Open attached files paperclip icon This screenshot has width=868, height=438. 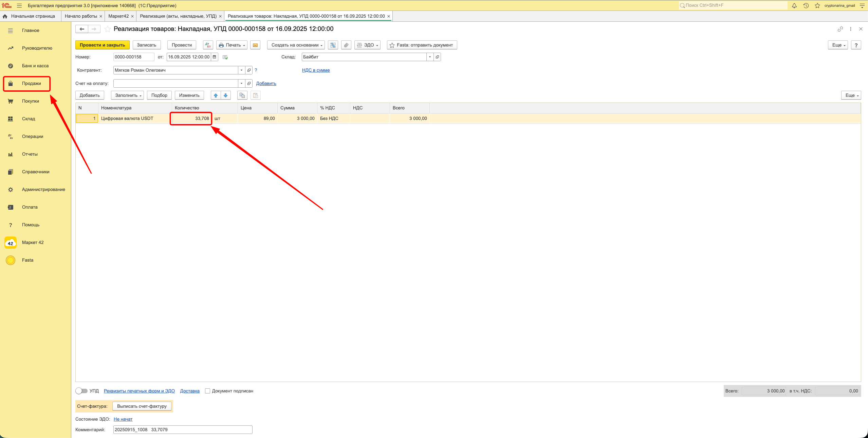tap(346, 45)
